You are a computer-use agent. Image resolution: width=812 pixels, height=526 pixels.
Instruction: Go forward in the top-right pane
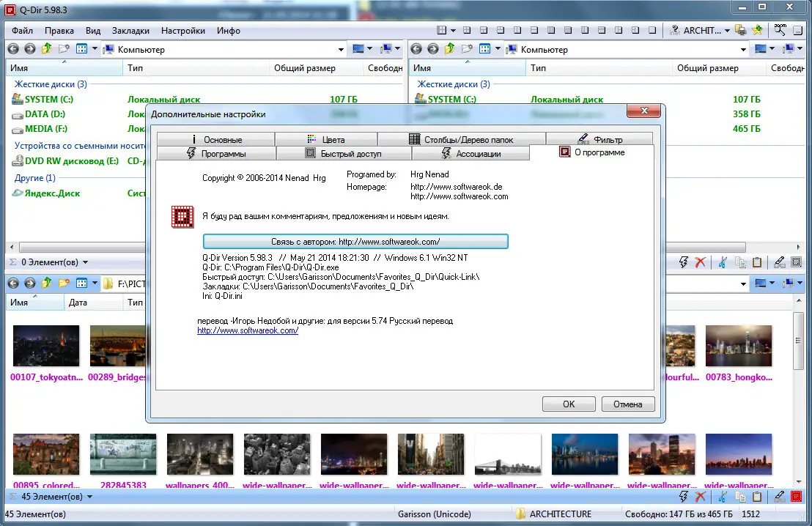[x=433, y=49]
